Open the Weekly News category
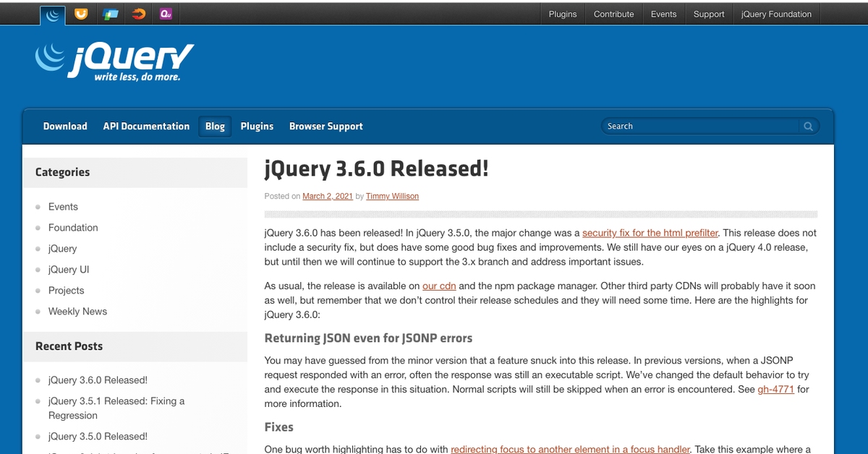The height and width of the screenshot is (454, 868). 77,312
